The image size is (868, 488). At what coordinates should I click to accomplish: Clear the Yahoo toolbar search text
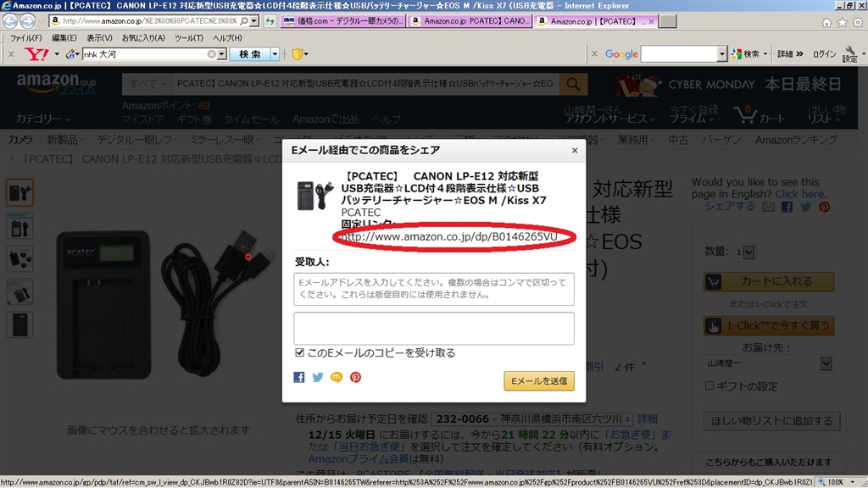point(211,54)
